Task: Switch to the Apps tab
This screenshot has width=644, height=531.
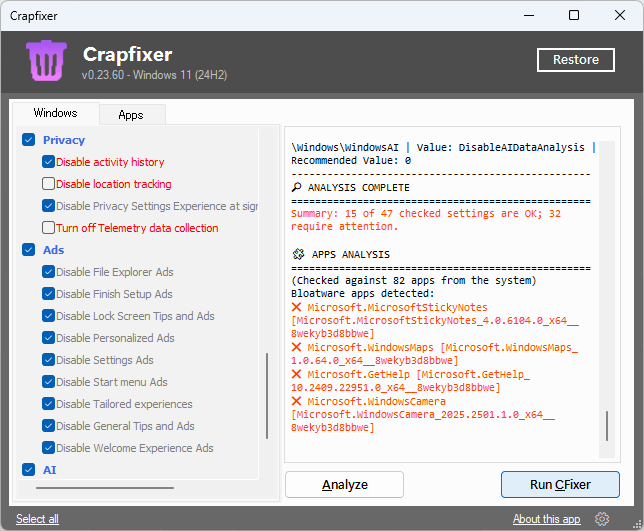Action: (131, 115)
